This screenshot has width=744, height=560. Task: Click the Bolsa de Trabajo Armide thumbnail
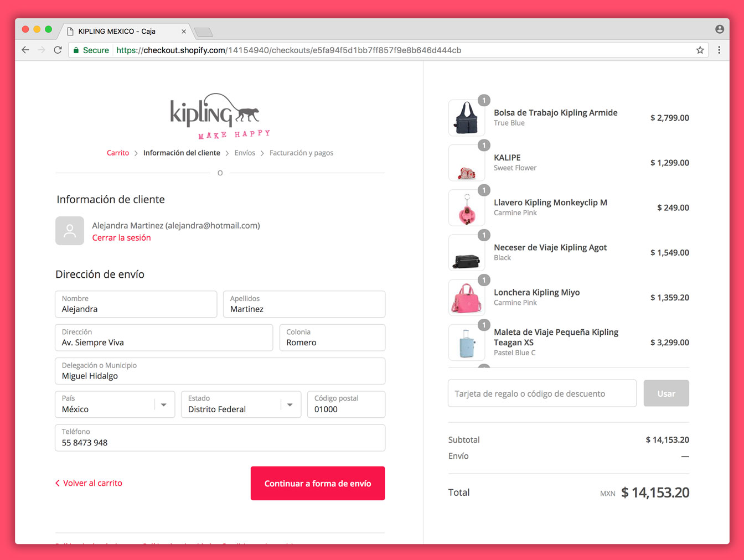click(466, 118)
